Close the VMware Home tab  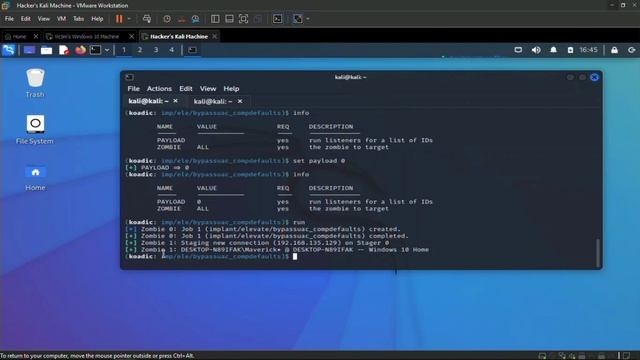point(36,36)
